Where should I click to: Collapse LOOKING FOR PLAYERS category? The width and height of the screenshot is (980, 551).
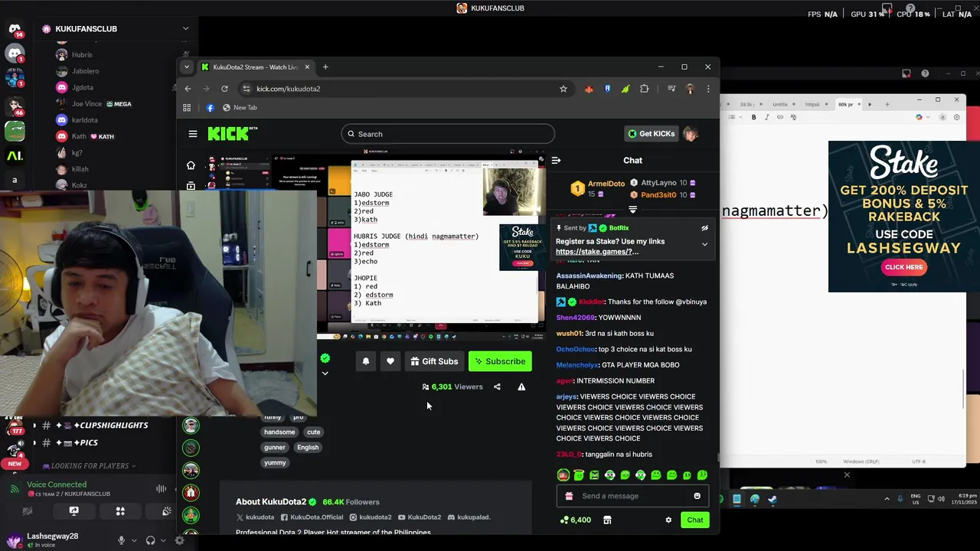coord(88,465)
